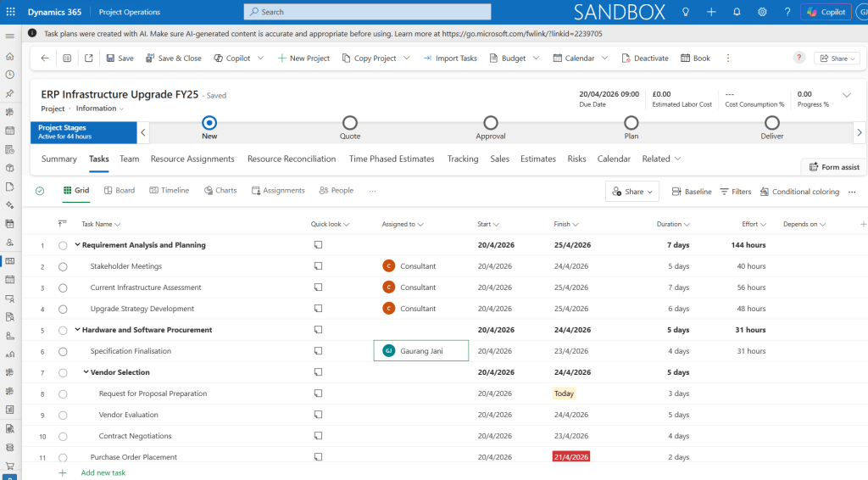This screenshot has height=480, width=868.
Task: Click Add new task link
Action: point(103,472)
